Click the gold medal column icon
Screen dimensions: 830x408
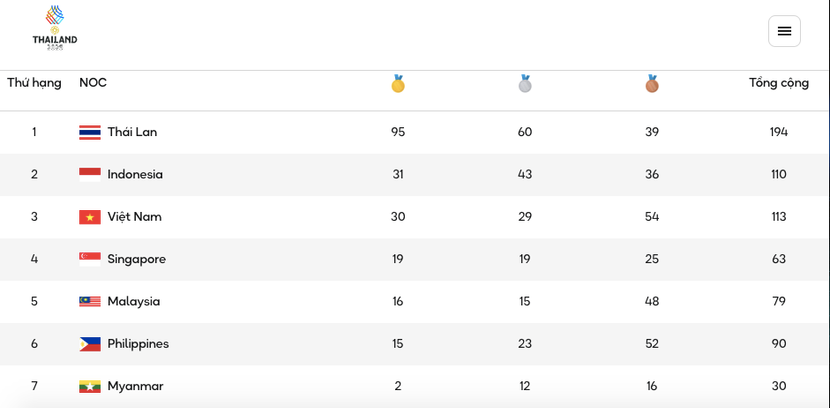398,84
